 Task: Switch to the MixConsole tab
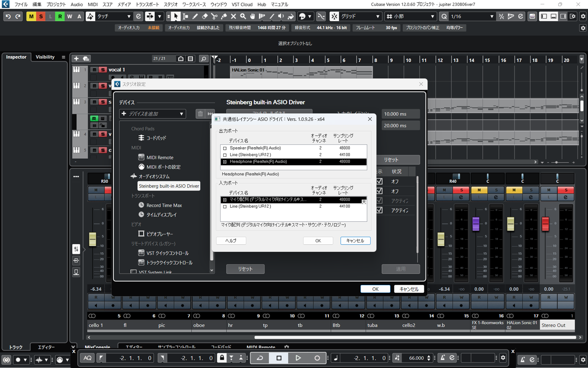click(97, 347)
